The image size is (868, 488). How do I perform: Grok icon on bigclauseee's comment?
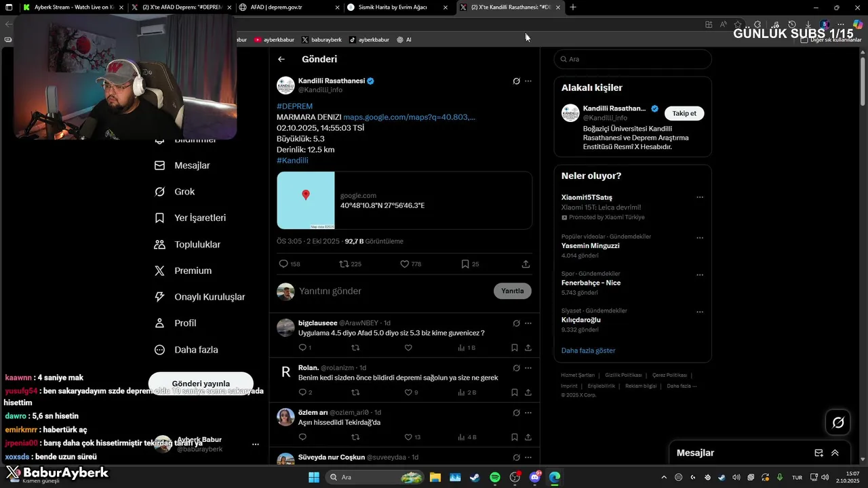[516, 323]
